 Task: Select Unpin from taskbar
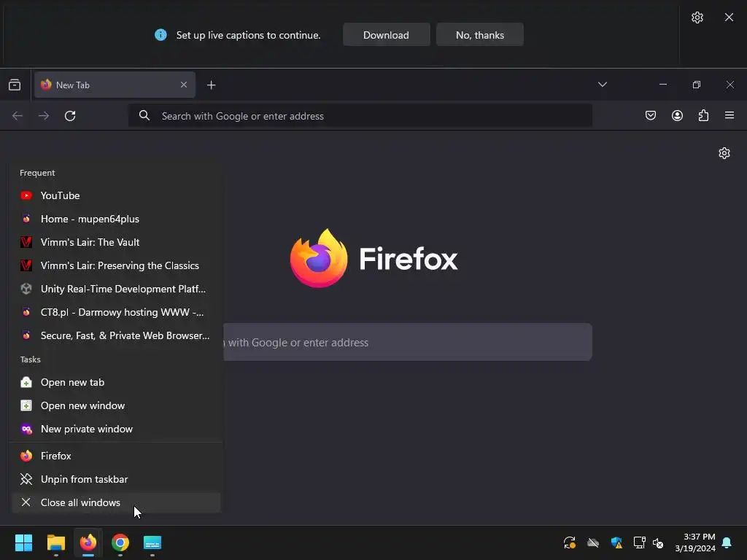116,480
